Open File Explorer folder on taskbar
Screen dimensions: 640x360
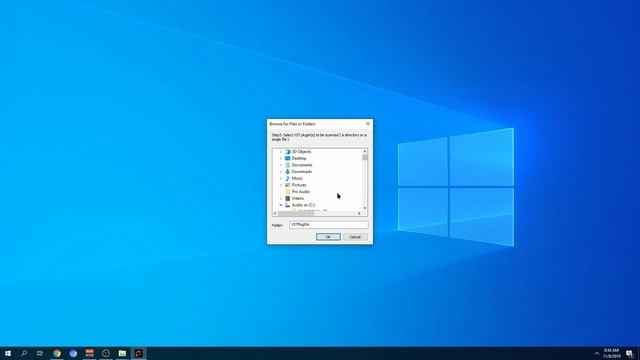(122, 353)
